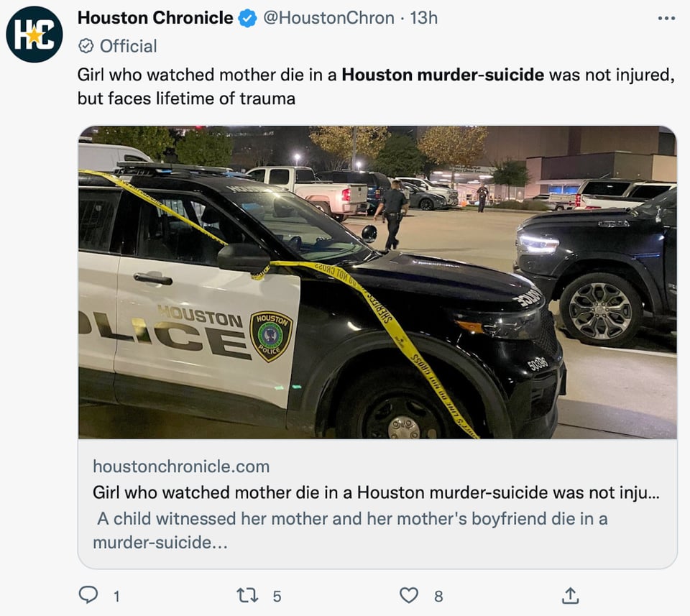This screenshot has width=690, height=616.
Task: Click the blue verified badge icon
Action: tap(248, 19)
